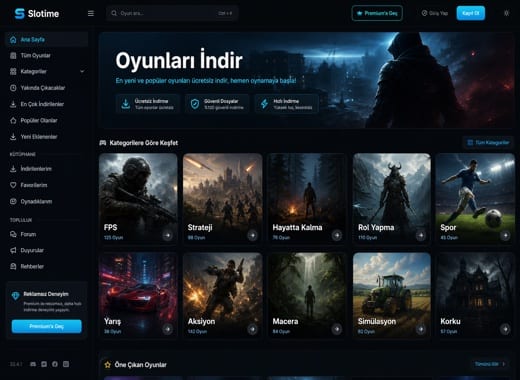Image resolution: width=520 pixels, height=380 pixels.
Task: Open the Aksiyon category card
Action: click(223, 296)
